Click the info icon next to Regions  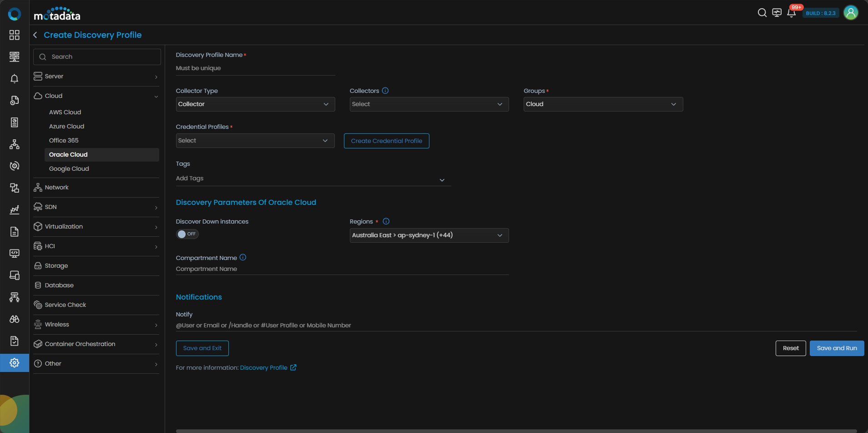coord(386,221)
